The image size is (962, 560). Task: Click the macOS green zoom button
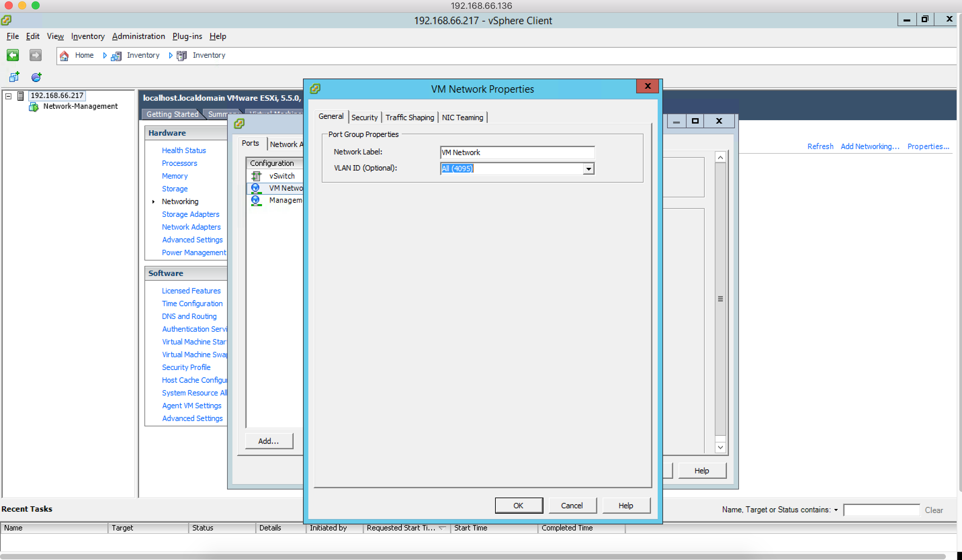36,5
